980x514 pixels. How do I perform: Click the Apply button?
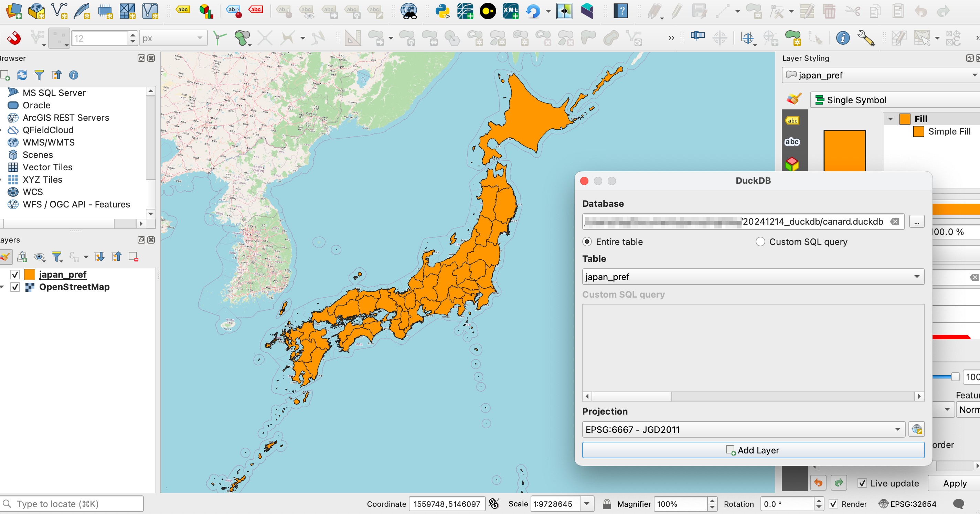click(x=954, y=483)
